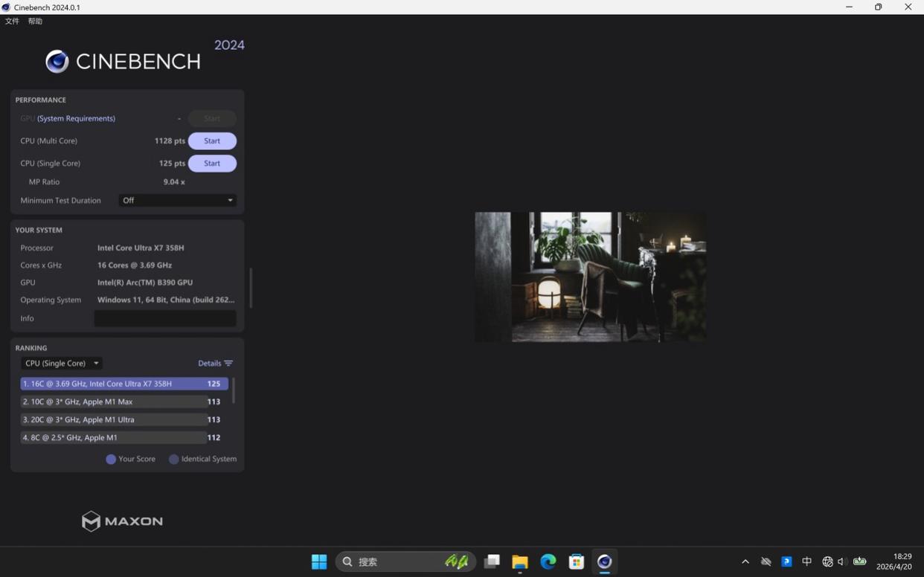Click the Operating System Windows 11 value
The height and width of the screenshot is (577, 924).
166,300
